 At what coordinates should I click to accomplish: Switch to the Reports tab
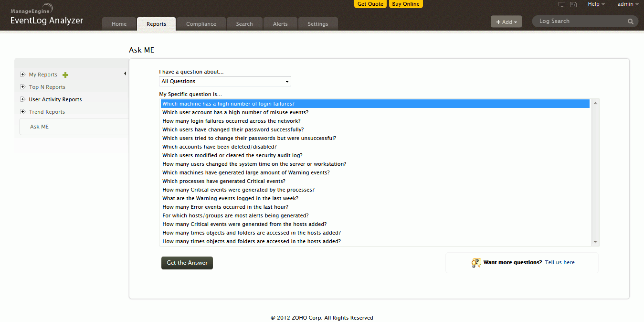click(157, 24)
